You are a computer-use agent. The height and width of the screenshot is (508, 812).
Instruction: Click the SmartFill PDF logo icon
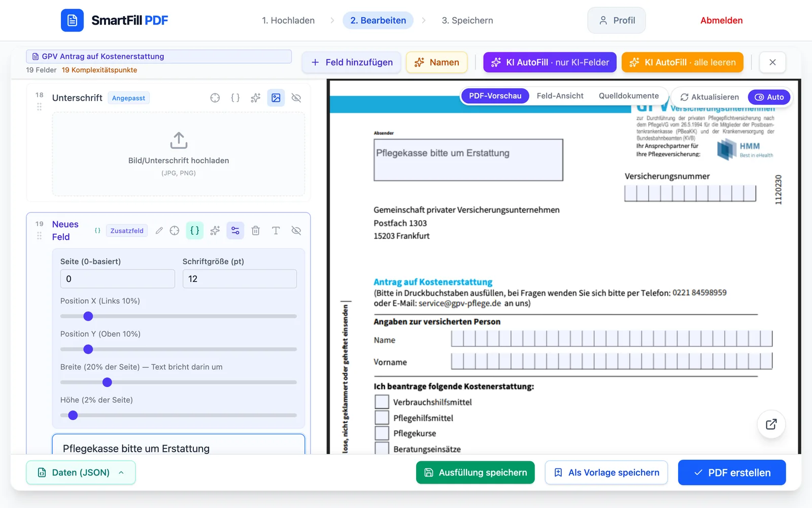(72, 20)
